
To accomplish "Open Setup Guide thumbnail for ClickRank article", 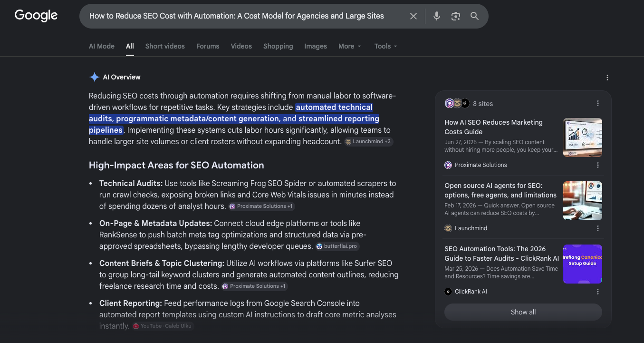I will coord(583,264).
